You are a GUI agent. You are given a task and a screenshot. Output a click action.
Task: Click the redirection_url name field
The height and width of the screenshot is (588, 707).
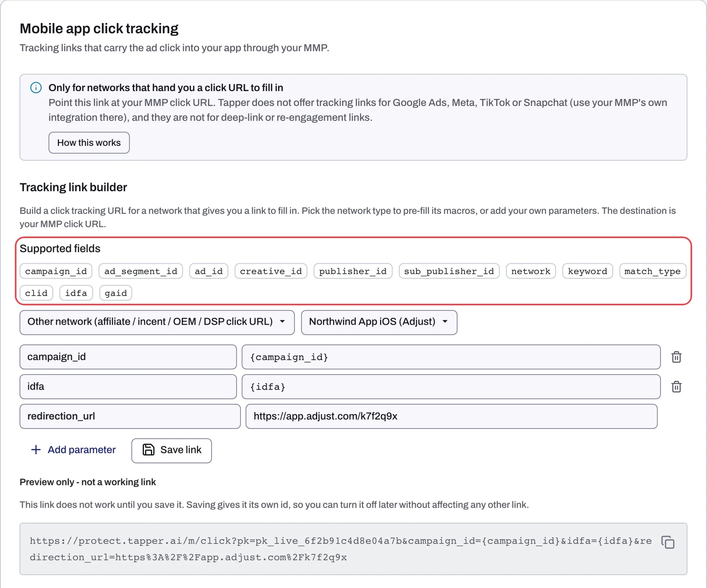tap(130, 416)
